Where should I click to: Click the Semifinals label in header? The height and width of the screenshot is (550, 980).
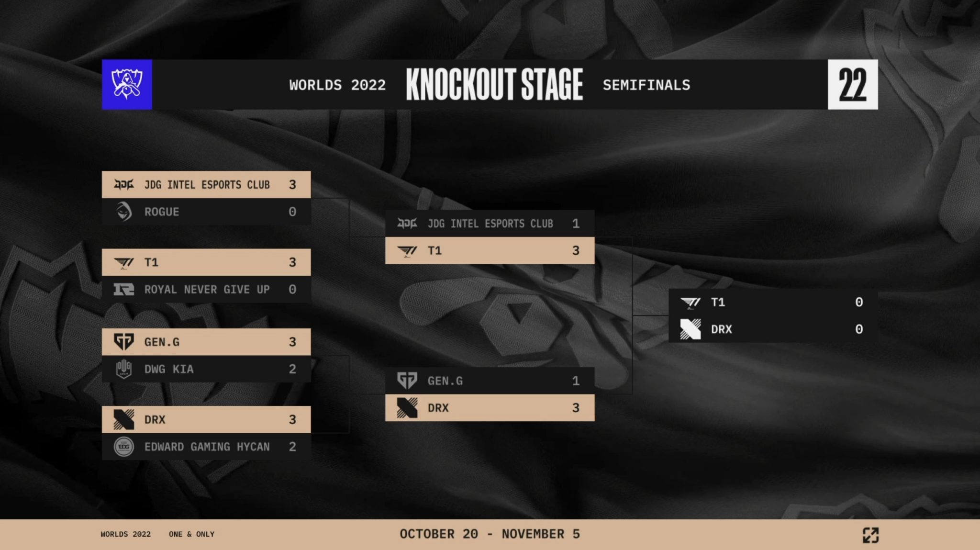[x=646, y=85]
